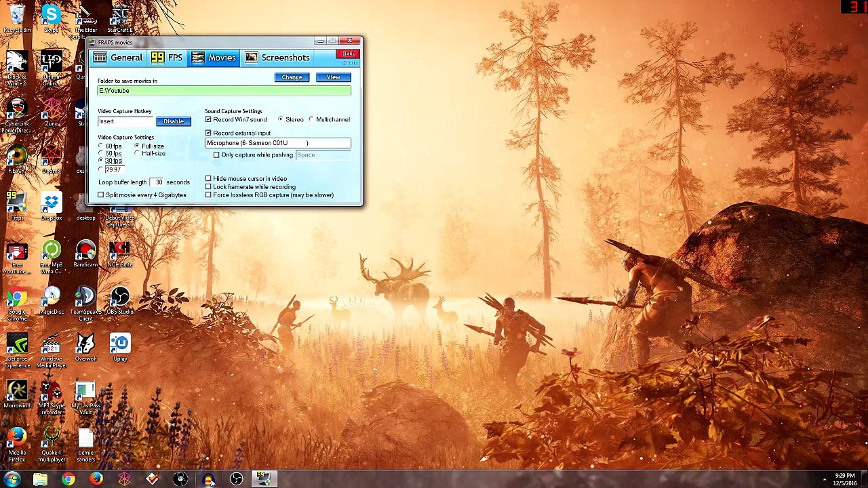Open the Microphone input device dropdown
Screen dimensions: 868x488
click(278, 143)
